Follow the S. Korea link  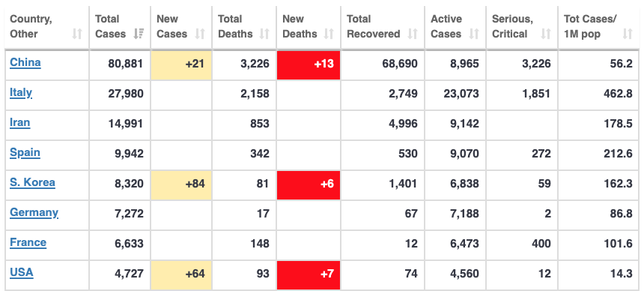click(32, 183)
